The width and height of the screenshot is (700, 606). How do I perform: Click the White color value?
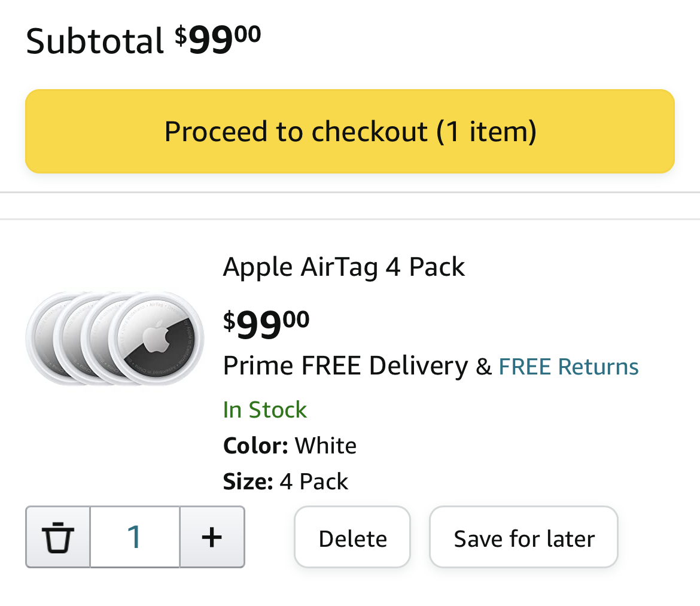325,446
